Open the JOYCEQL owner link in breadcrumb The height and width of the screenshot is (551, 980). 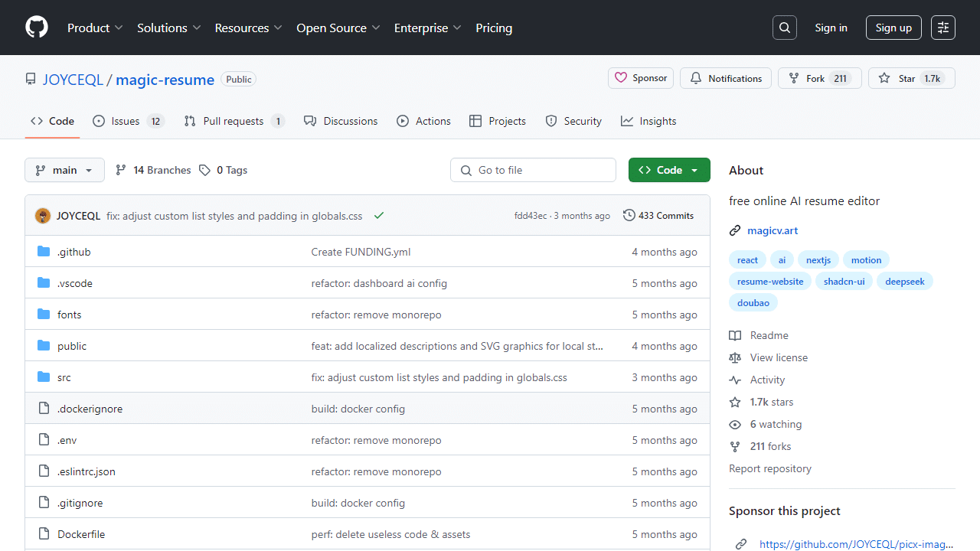coord(73,80)
